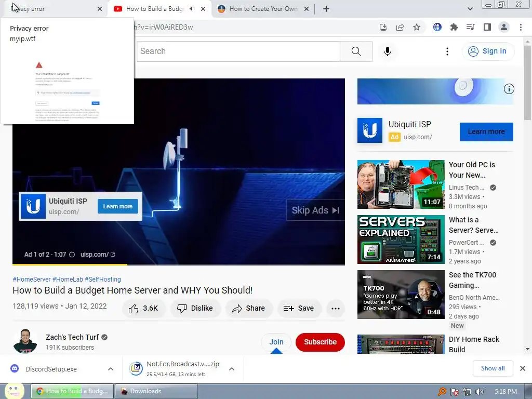Click the volume icon in system tray
Screen dimensions: 532x399
[x=480, y=392]
